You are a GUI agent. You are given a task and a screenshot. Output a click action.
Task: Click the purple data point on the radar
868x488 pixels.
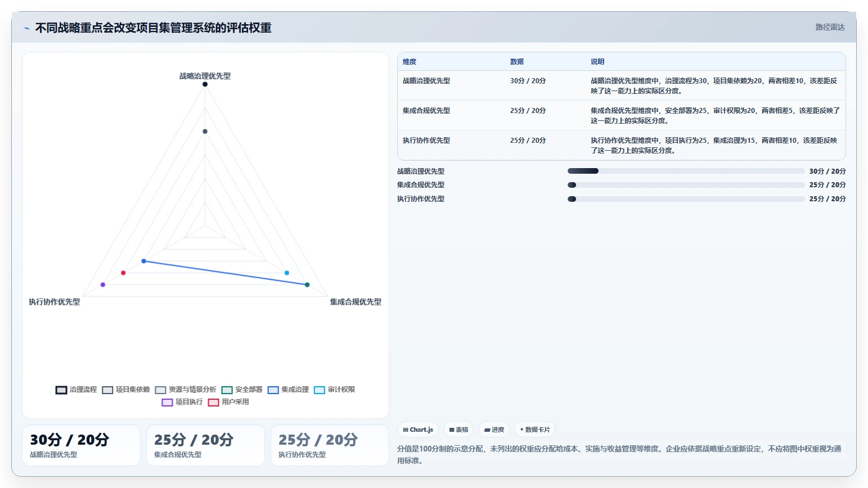click(x=102, y=285)
